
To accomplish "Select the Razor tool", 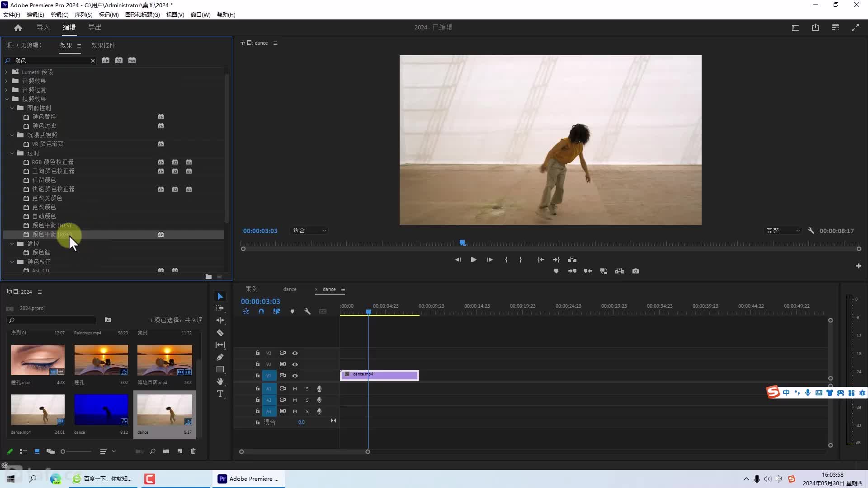I will coord(220,333).
